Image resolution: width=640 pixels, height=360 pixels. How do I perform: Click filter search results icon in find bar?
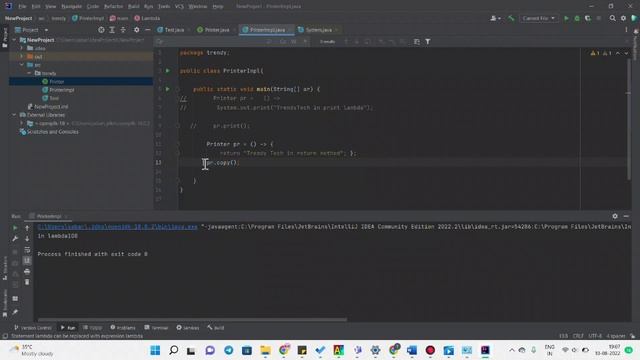(x=427, y=42)
